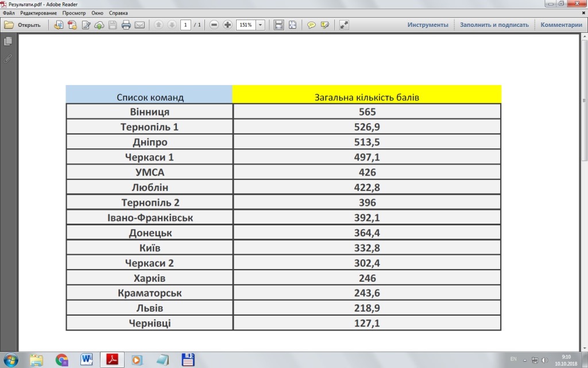Zoom out using the minus button
Image resolution: width=588 pixels, height=368 pixels.
tap(214, 25)
